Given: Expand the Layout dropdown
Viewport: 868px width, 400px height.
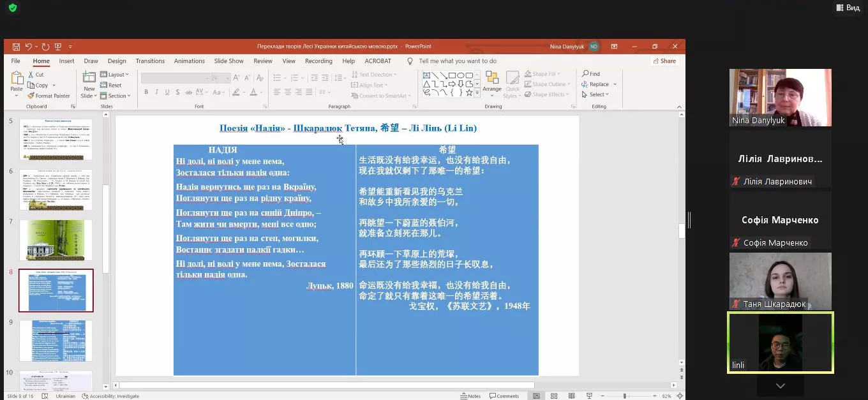Looking at the screenshot, I should click(115, 75).
